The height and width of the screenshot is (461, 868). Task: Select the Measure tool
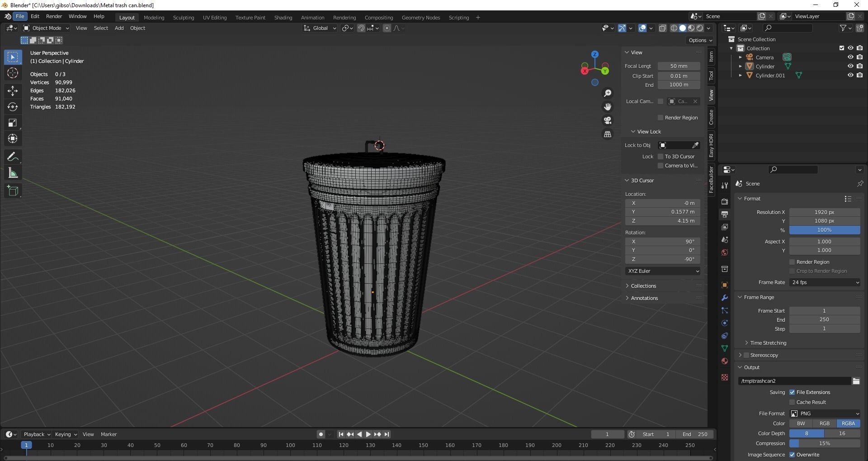13,172
